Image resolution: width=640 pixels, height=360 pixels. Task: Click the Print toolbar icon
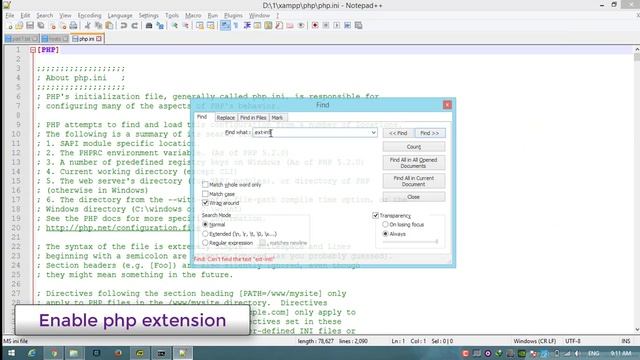[x=73, y=26]
